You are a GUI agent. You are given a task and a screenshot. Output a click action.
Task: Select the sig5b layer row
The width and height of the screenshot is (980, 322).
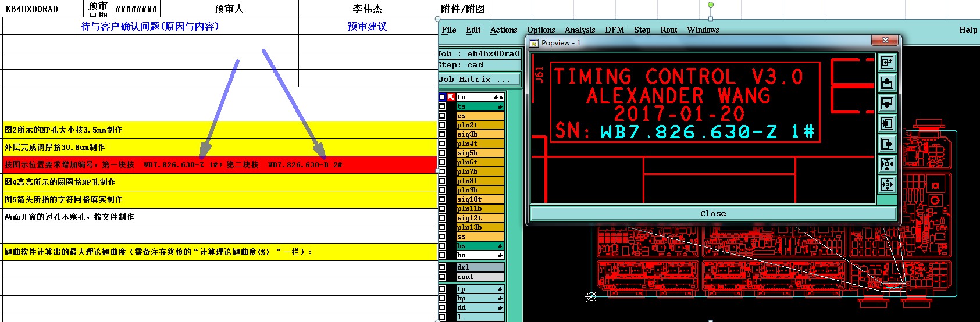[x=480, y=153]
